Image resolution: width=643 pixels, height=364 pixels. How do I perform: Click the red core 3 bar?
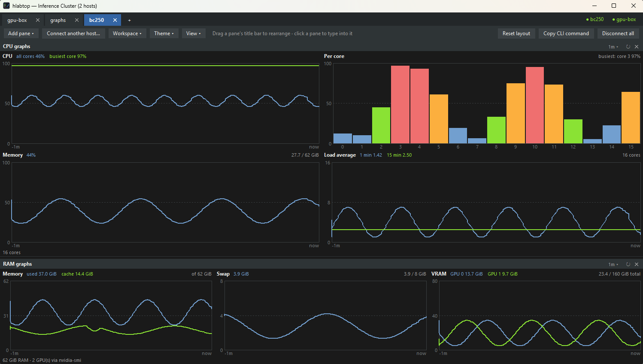(400, 104)
